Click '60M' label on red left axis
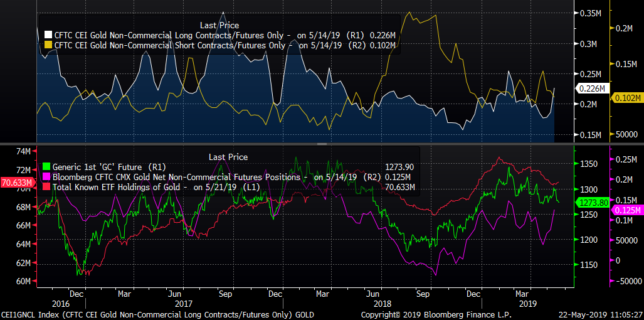 coord(23,281)
